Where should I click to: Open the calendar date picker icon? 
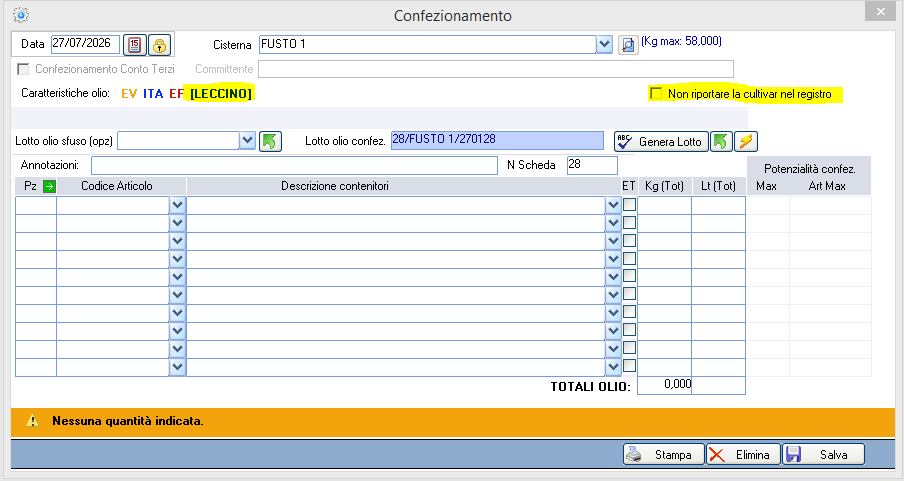134,45
